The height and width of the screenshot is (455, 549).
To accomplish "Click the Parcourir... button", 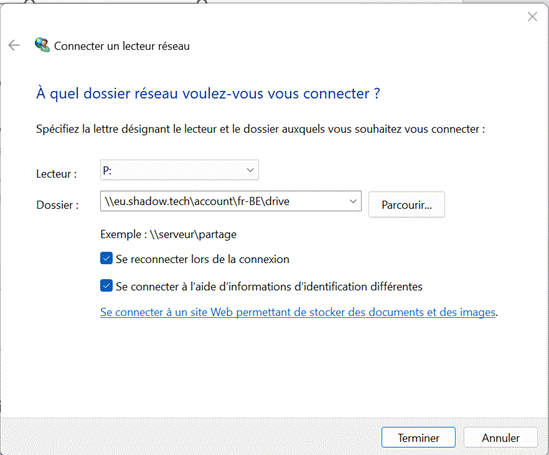I will (x=406, y=205).
